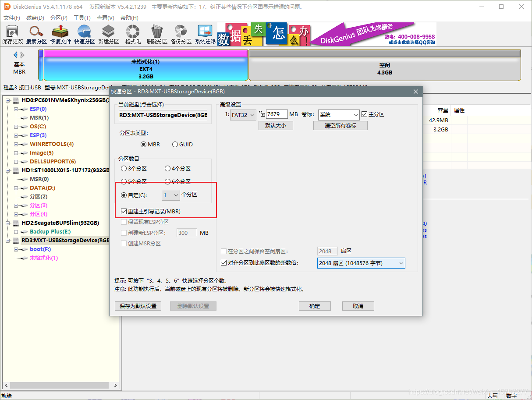The height and width of the screenshot is (400, 532).
Task: Select the 未格式化(1) tree entry
Action: 44,258
